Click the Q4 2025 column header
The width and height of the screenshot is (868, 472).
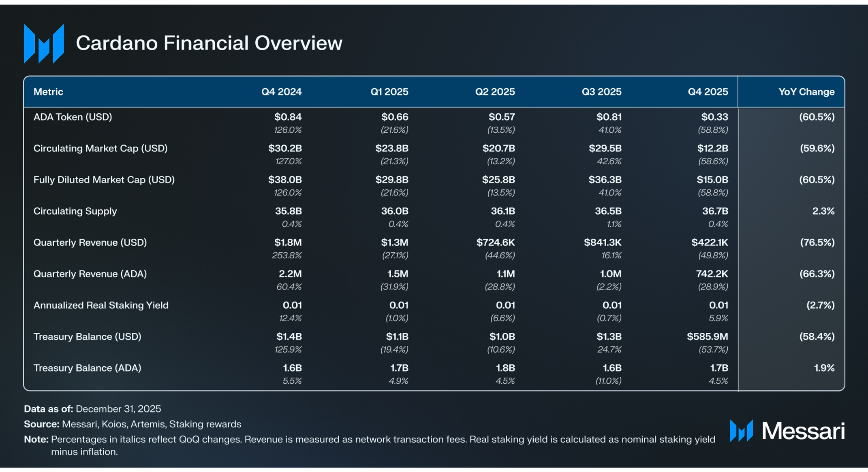coord(708,92)
